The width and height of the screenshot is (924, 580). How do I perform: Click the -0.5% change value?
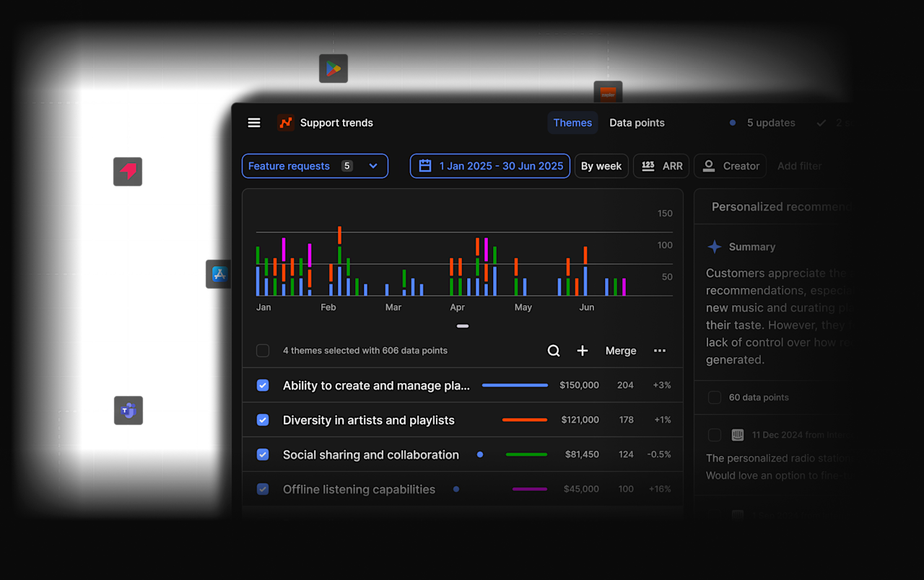coord(659,454)
